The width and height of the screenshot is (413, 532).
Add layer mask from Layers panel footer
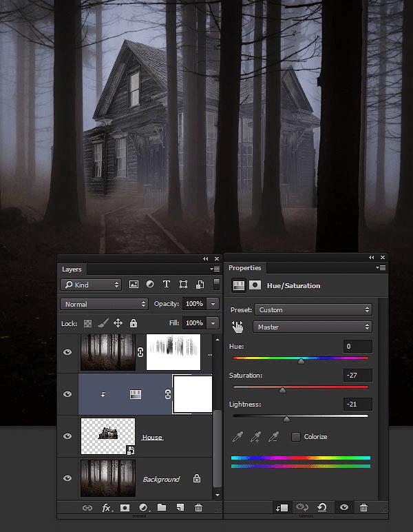(125, 508)
